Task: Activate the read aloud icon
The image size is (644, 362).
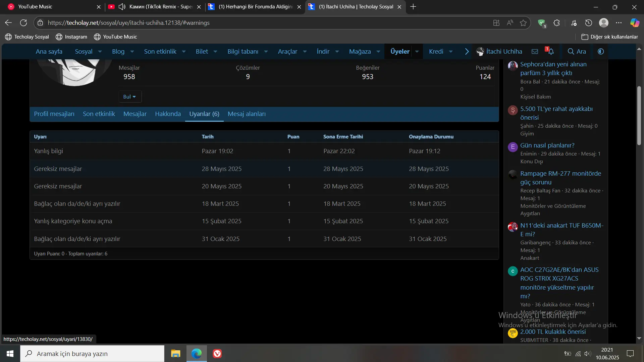Action: click(510, 23)
